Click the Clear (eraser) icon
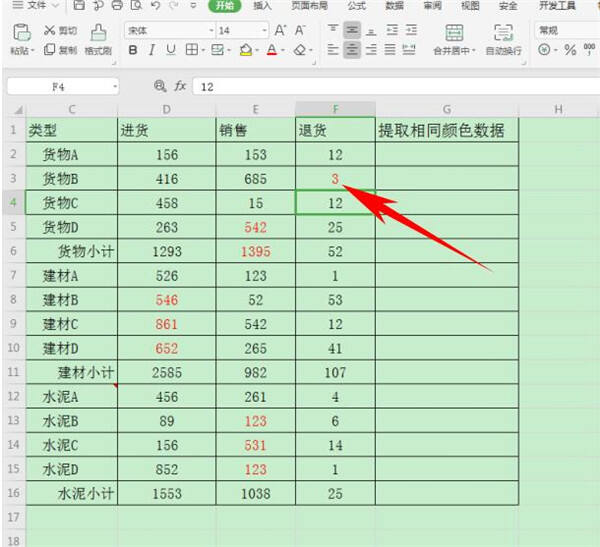 point(300,50)
